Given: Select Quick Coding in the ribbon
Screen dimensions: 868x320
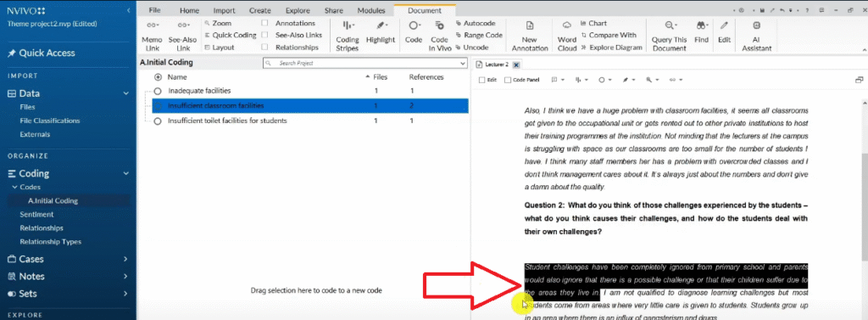Looking at the screenshot, I should coord(231,35).
